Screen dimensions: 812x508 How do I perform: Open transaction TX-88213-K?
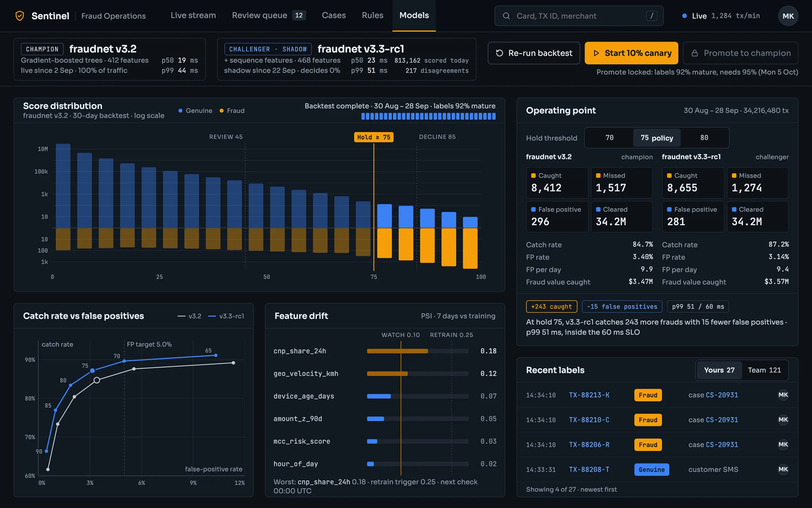[x=589, y=395]
